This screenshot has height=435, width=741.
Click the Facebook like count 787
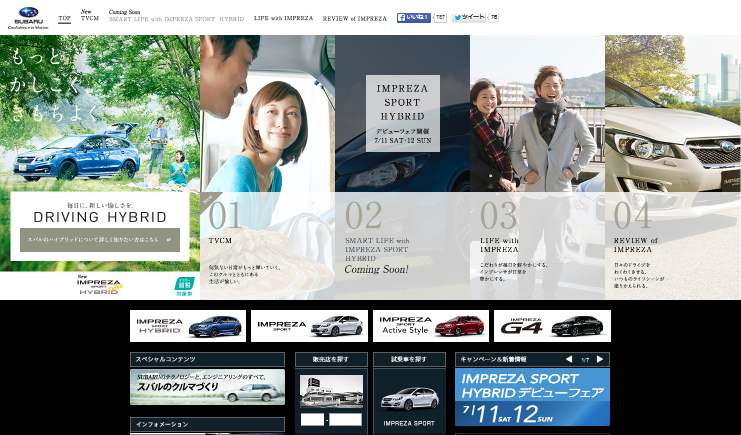point(440,17)
